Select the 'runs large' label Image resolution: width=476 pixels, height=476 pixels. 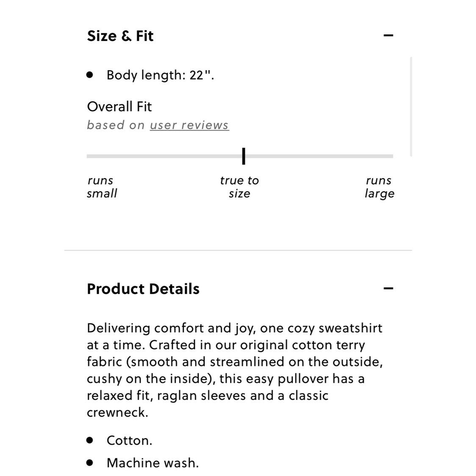(x=379, y=187)
